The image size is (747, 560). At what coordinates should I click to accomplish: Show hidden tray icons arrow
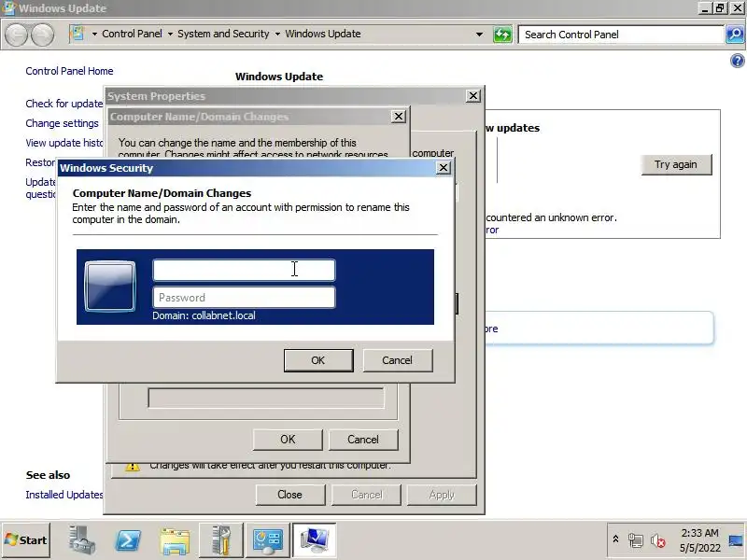[615, 539]
